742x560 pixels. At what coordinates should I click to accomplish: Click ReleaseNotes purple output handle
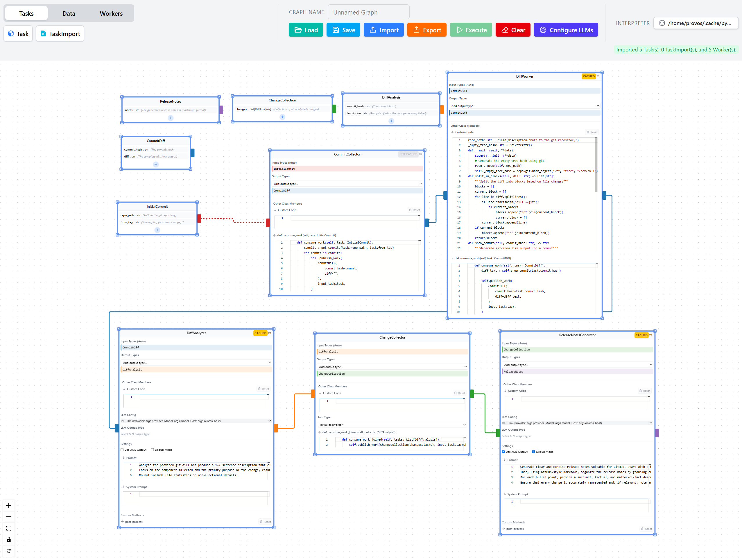pos(221,110)
